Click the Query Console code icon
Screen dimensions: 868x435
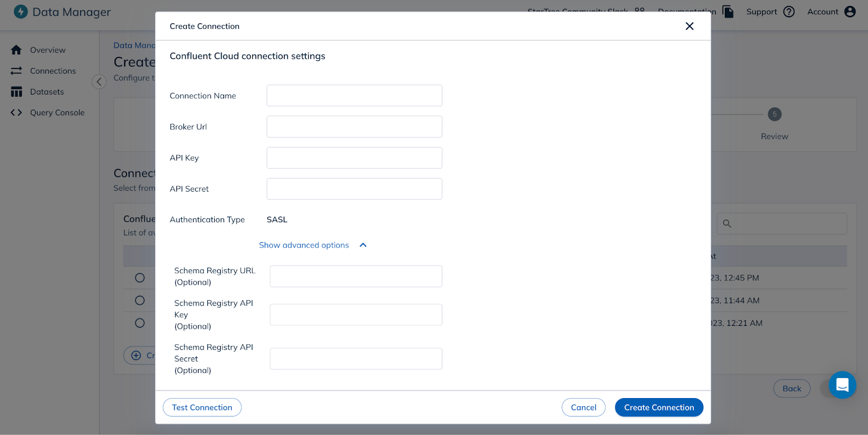[x=16, y=112]
